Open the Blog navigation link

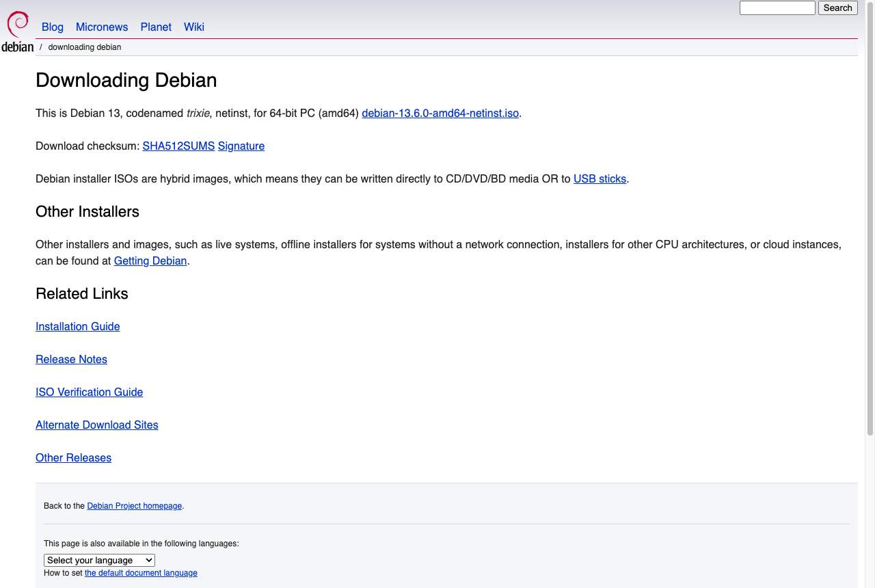tap(53, 27)
